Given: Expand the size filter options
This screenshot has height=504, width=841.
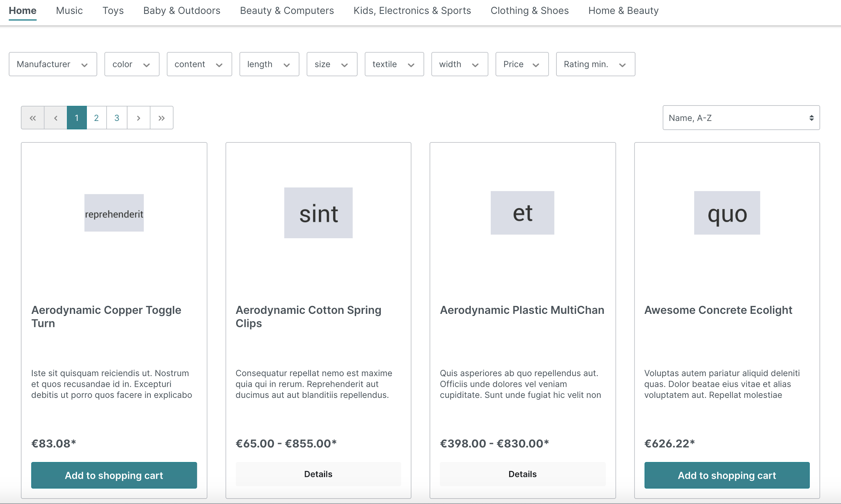Looking at the screenshot, I should coord(332,64).
